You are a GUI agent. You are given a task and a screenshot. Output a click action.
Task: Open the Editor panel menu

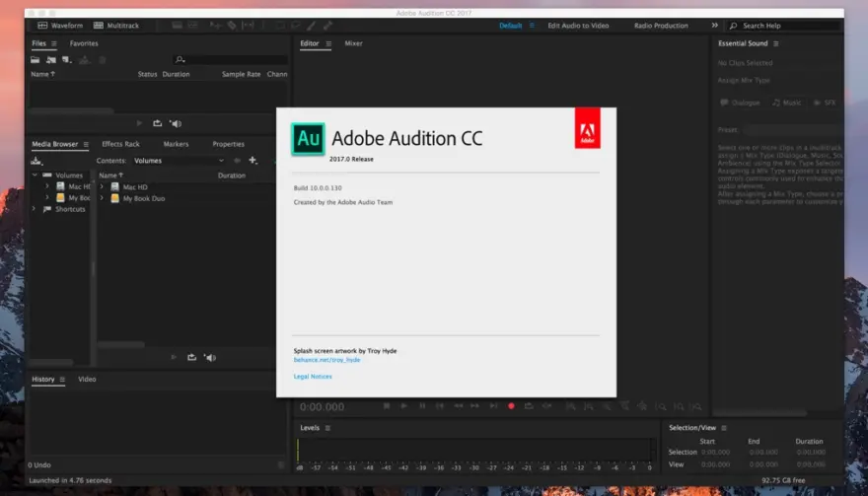tap(328, 43)
